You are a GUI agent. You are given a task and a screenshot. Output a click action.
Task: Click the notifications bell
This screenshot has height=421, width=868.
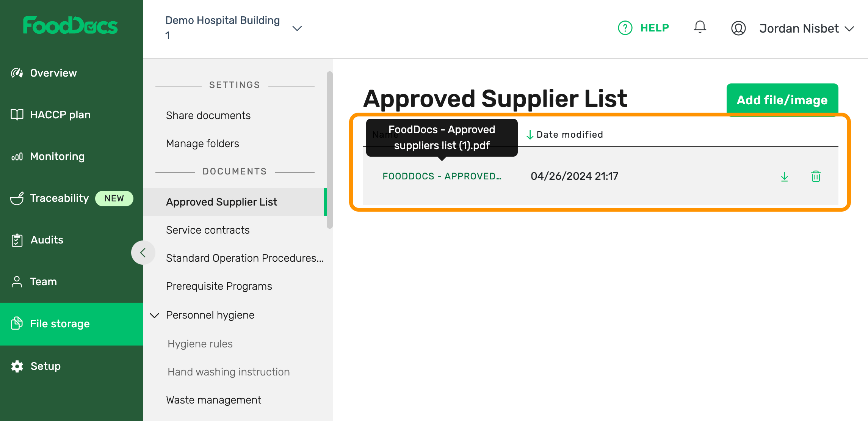click(x=700, y=27)
